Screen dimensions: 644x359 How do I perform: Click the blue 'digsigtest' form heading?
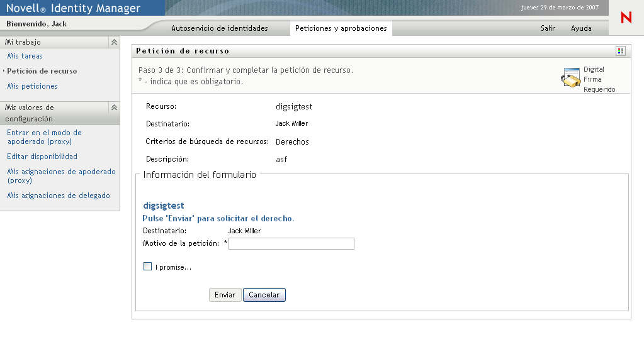point(164,206)
